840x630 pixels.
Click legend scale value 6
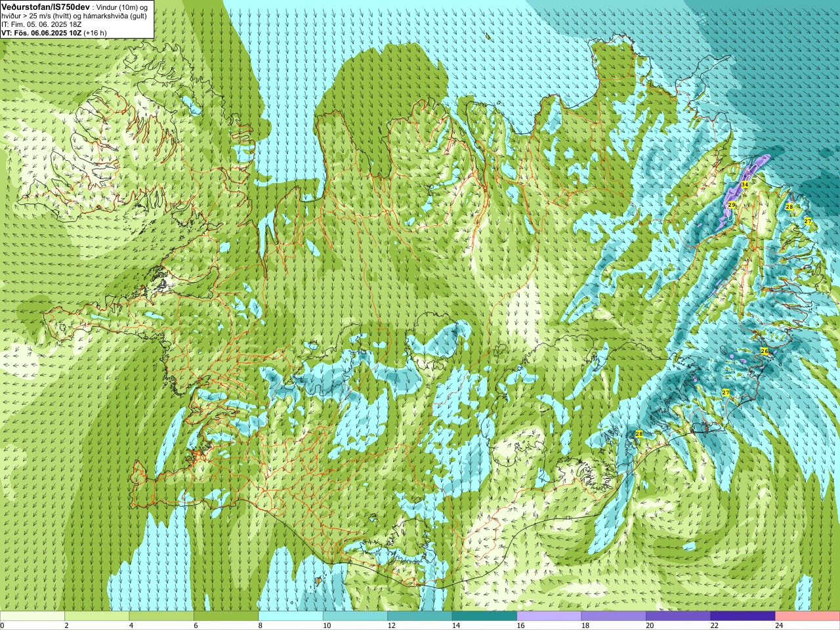[196, 625]
